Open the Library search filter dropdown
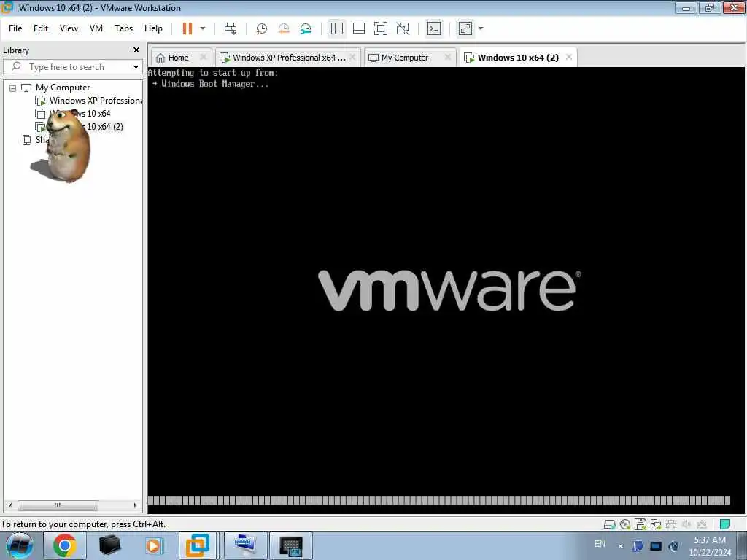 click(136, 67)
